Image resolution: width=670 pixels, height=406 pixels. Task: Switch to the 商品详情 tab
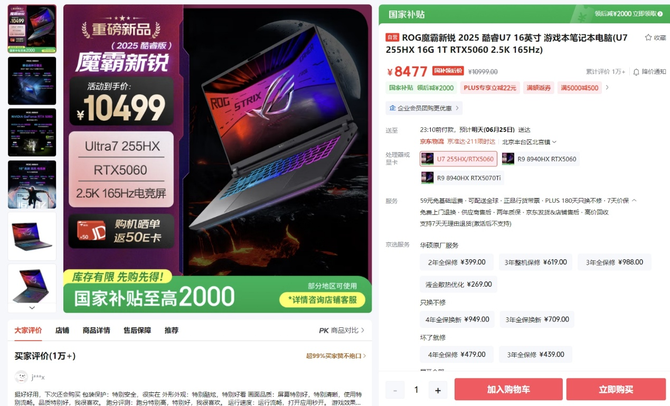(96, 330)
